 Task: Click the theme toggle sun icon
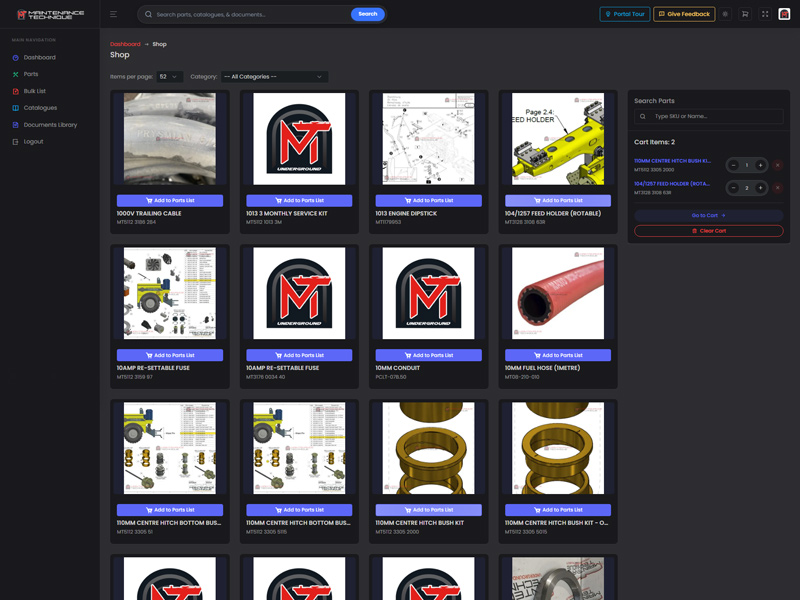pyautogui.click(x=725, y=14)
